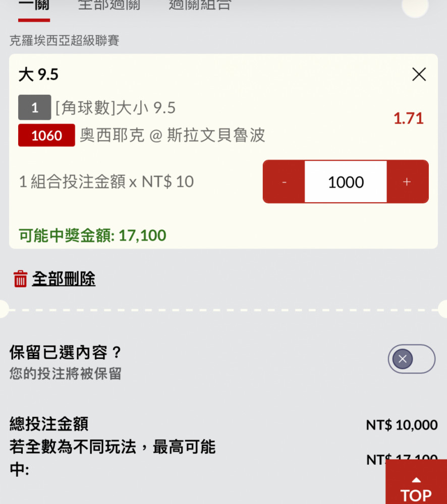Tap the [角球數]大小 9.5 market label
The height and width of the screenshot is (504, 447).
116,108
